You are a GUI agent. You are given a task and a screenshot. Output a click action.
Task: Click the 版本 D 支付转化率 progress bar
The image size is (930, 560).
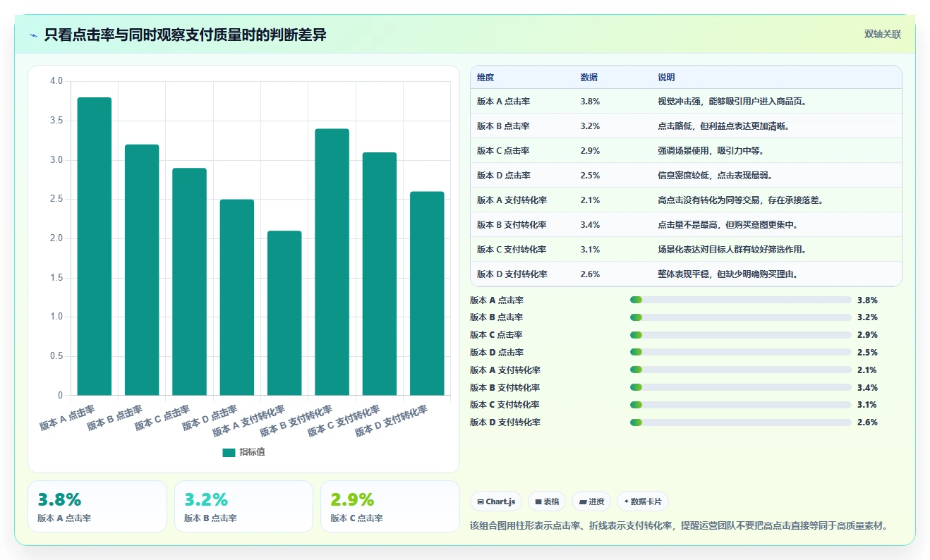pos(741,422)
